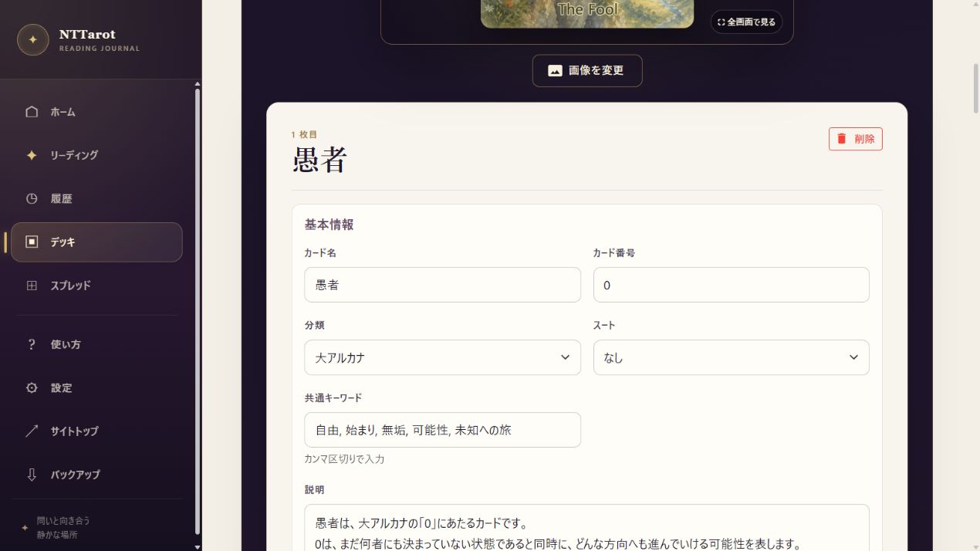Click the 問いと向き合う静かな場所 footer text
Image resolution: width=980 pixels, height=551 pixels.
(63, 528)
